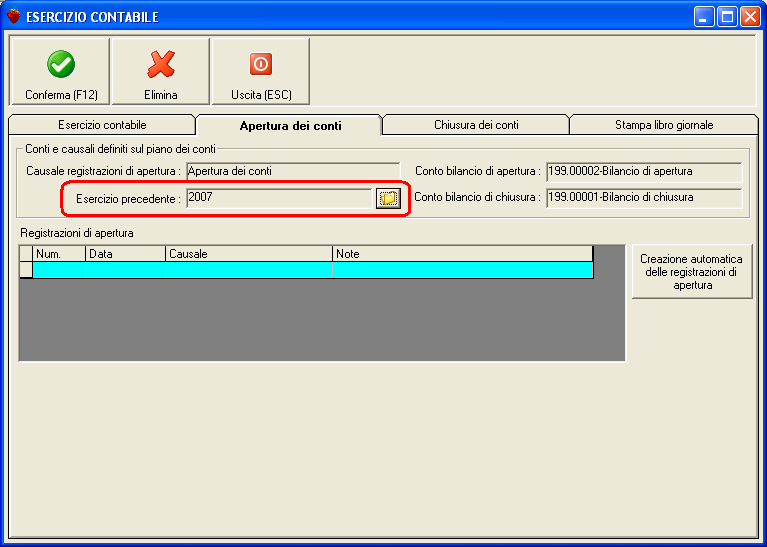Maximize the ESERCIZIO CONTABILE window
The width and height of the screenshot is (767, 547).
(727, 17)
